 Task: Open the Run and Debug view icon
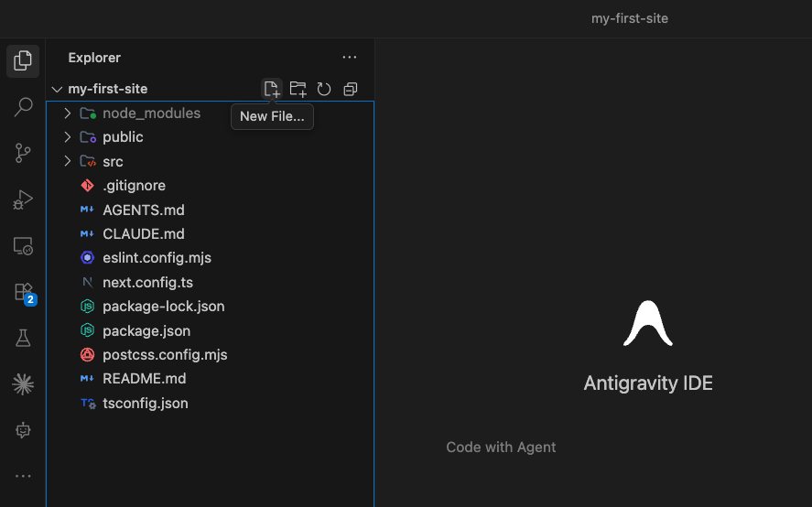(23, 200)
